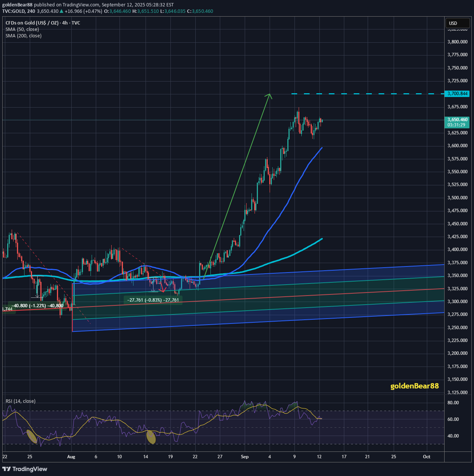474x476 pixels.
Task: Click the 80.00 RSI scale label
Action: [x=453, y=403]
